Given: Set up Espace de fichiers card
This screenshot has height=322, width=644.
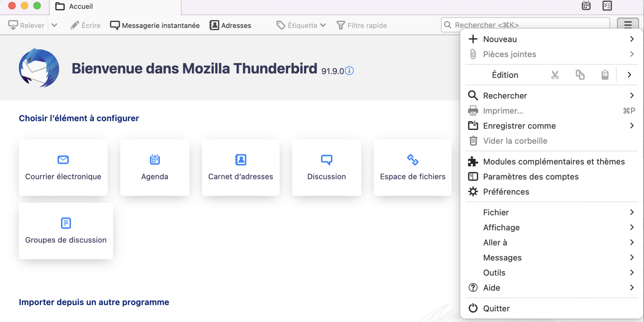Looking at the screenshot, I should coord(413,168).
